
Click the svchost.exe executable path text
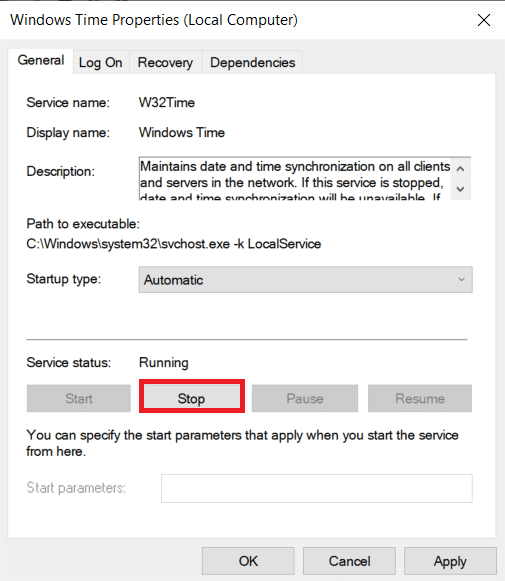coord(173,244)
